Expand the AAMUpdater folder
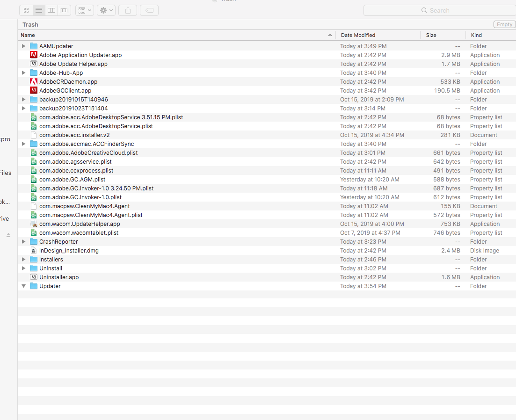516x420 pixels. click(23, 46)
